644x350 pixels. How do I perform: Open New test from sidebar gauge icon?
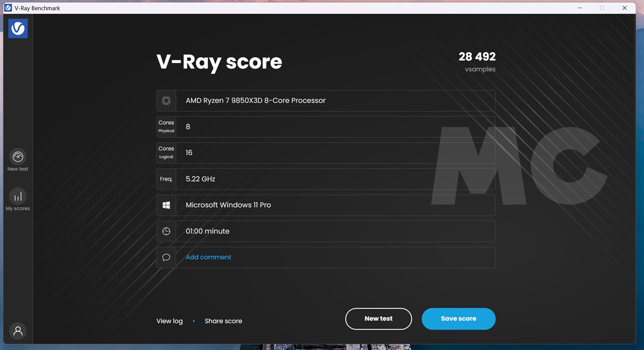coord(18,157)
